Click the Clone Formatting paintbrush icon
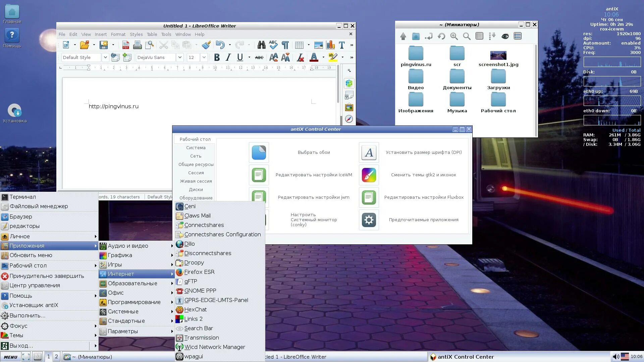Viewport: 644px width, 362px height. [x=206, y=45]
